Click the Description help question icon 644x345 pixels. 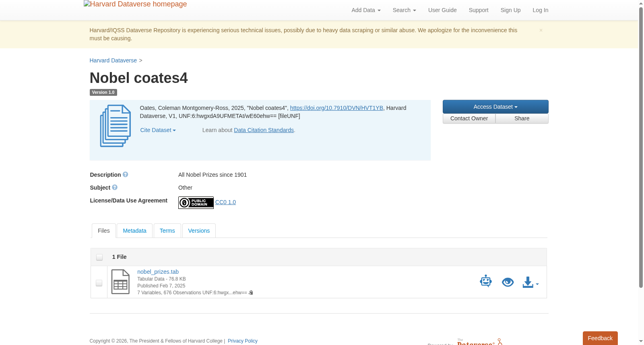pos(126,175)
